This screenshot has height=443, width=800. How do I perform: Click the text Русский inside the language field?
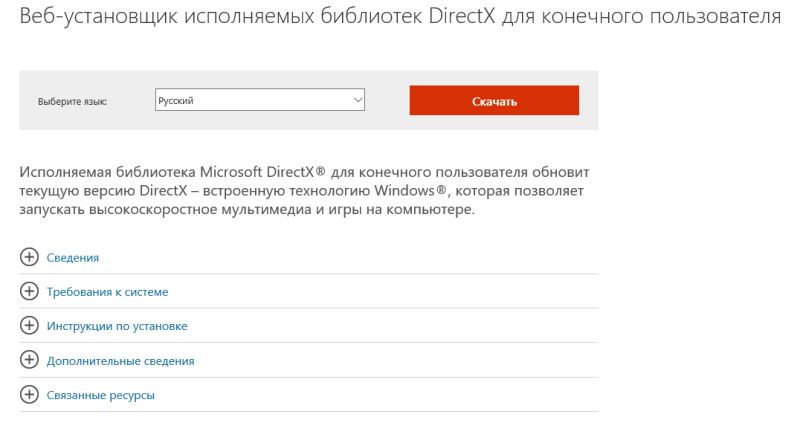(x=176, y=101)
